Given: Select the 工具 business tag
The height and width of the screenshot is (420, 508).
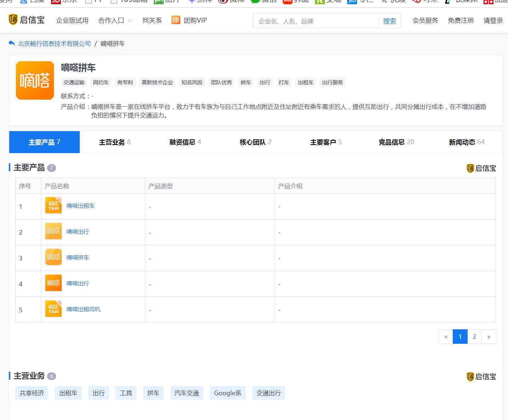Looking at the screenshot, I should coord(126,393).
